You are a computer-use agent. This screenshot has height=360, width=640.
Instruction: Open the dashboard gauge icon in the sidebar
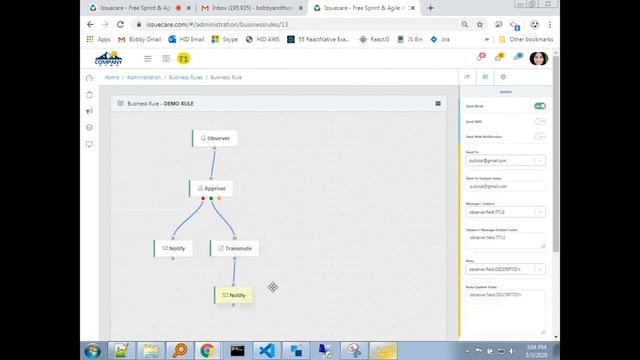(x=89, y=78)
